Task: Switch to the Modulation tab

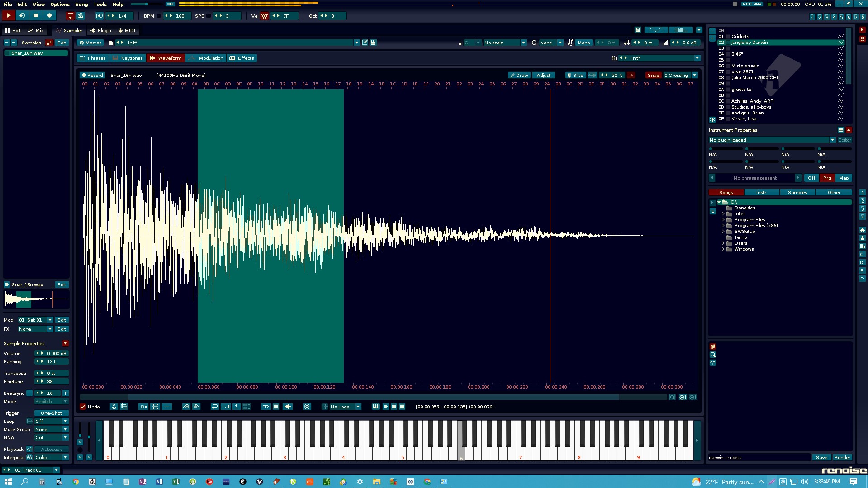Action: [x=206, y=58]
